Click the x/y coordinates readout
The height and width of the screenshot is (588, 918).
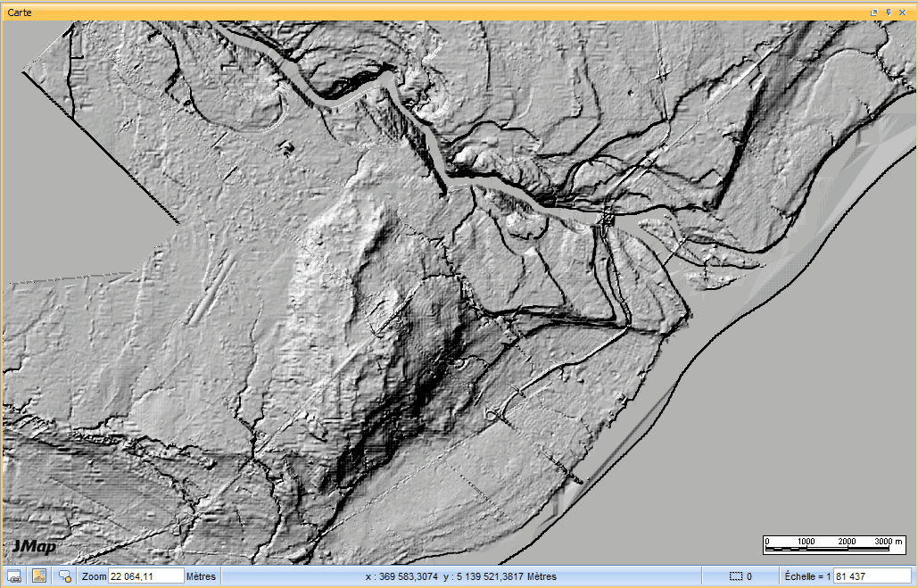click(461, 576)
